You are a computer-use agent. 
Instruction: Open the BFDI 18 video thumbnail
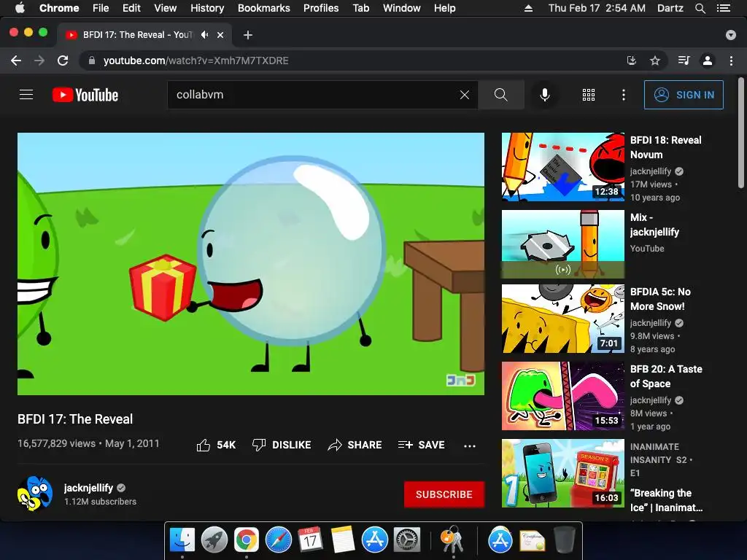(x=562, y=167)
